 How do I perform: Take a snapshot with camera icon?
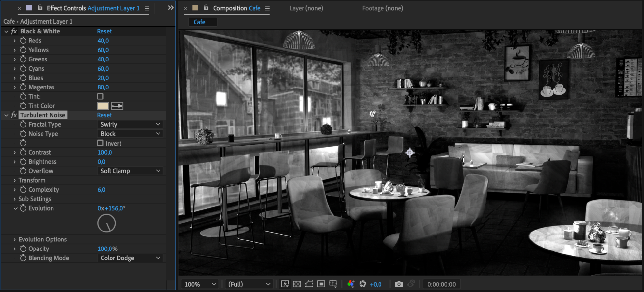tap(399, 284)
